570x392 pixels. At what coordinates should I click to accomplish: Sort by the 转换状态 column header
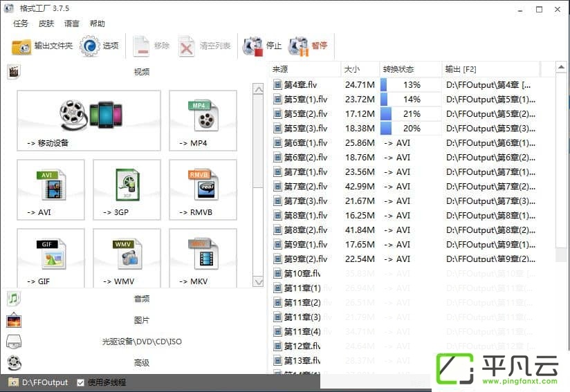[x=411, y=69]
